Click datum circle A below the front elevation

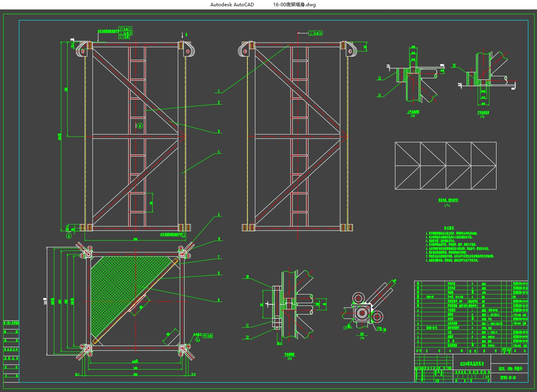click(x=69, y=236)
